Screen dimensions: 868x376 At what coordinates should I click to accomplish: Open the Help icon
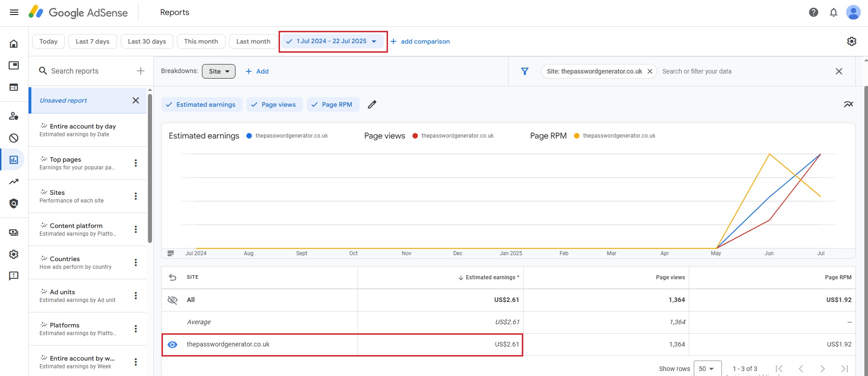pos(814,12)
